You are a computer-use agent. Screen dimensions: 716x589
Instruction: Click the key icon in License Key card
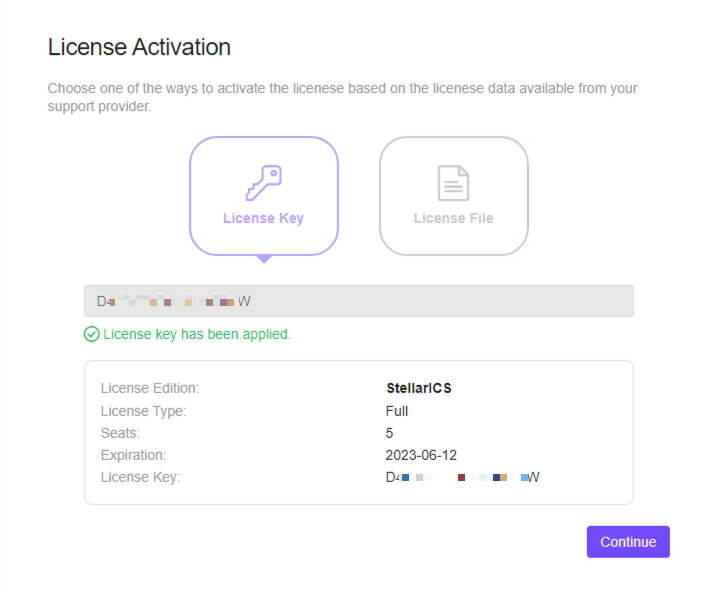263,183
